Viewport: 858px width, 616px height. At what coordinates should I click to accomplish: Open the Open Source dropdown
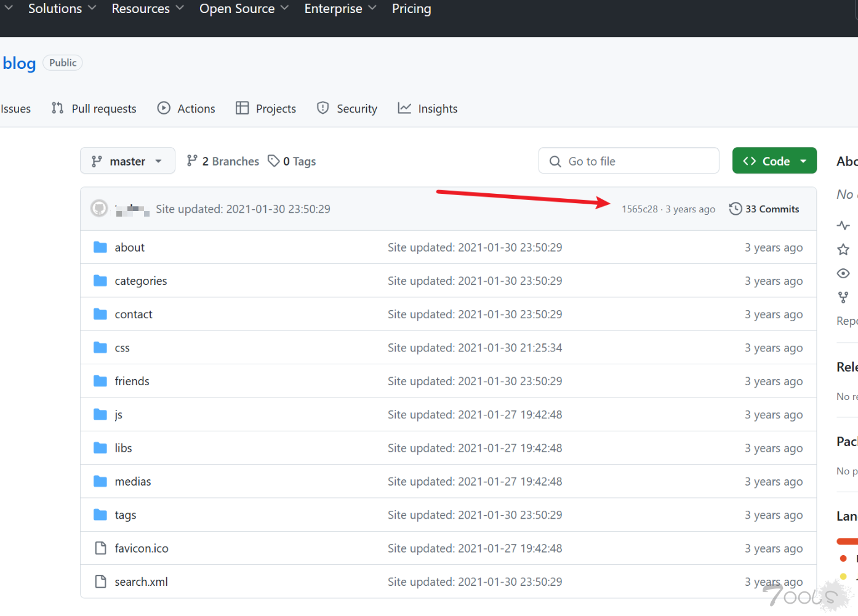244,9
